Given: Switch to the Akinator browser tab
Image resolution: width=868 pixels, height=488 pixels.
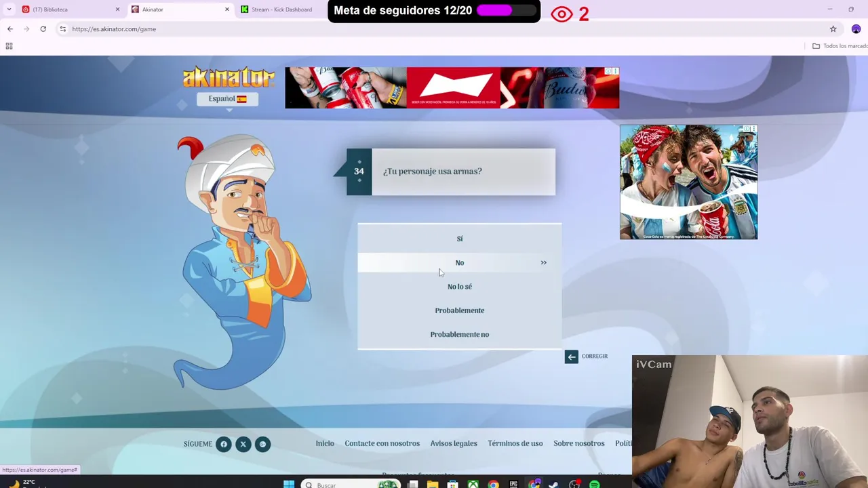Looking at the screenshot, I should coord(180,9).
